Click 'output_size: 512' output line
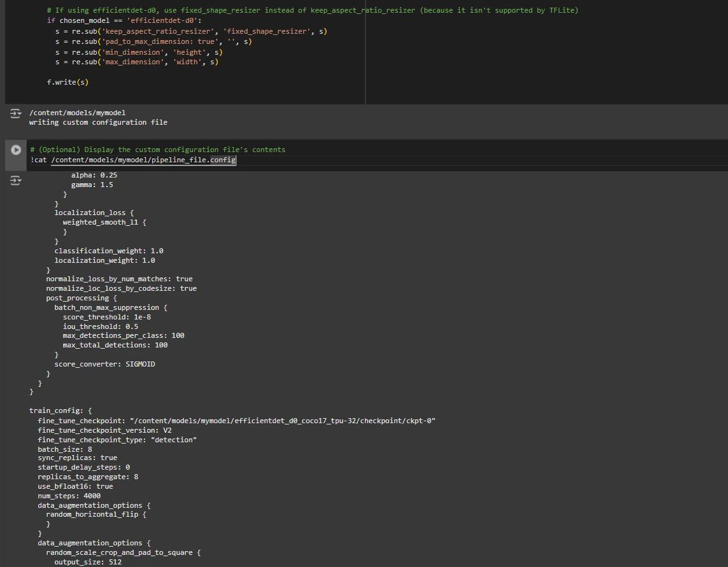 coord(88,562)
